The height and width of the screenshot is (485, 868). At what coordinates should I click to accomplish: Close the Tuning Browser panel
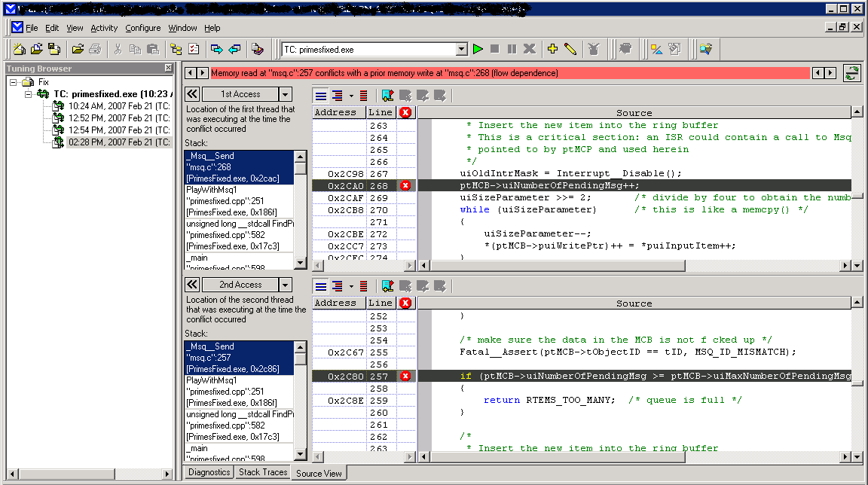coord(168,69)
